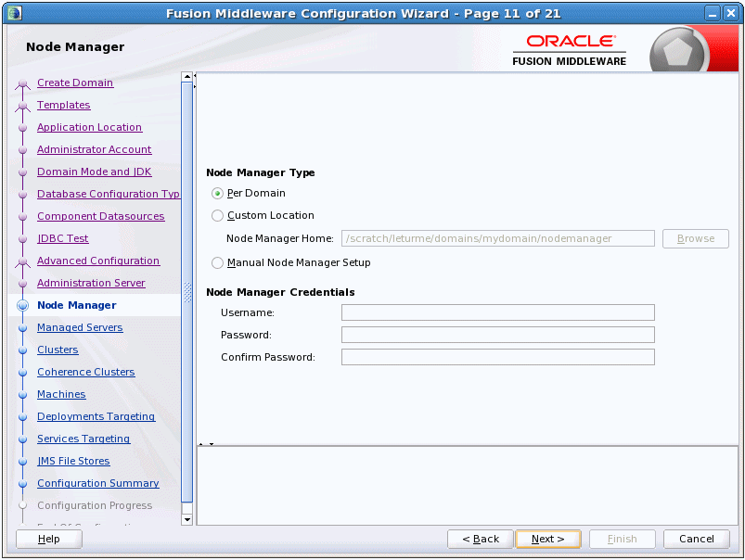
Task: Click the Advanced Configuration step marker icon
Action: tap(22, 262)
